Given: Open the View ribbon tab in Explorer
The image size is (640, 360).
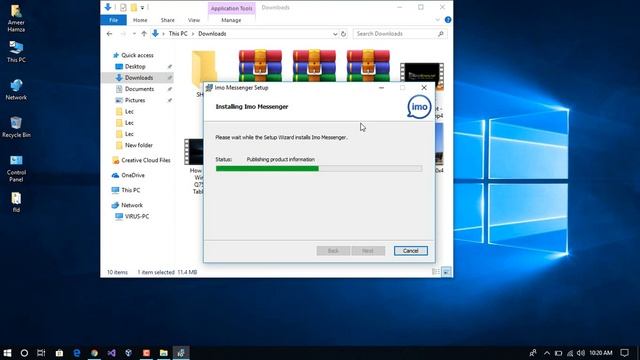Looking at the screenshot, I should (x=194, y=20).
